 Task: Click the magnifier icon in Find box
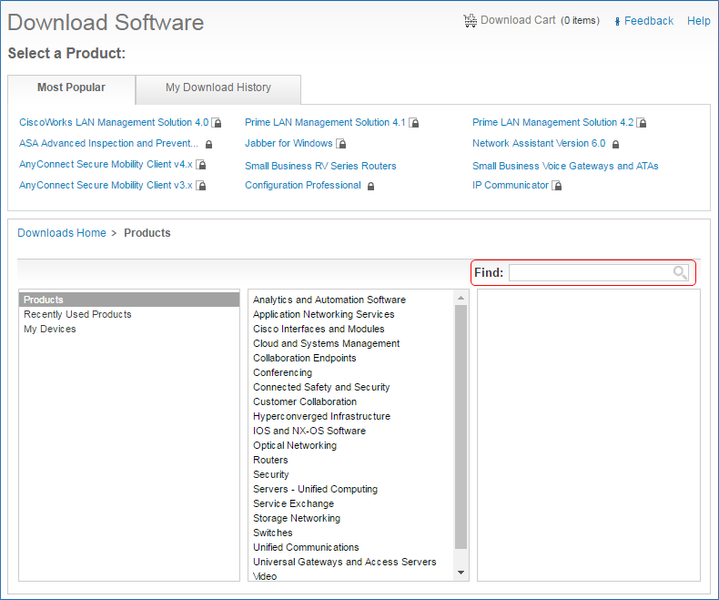coord(680,272)
